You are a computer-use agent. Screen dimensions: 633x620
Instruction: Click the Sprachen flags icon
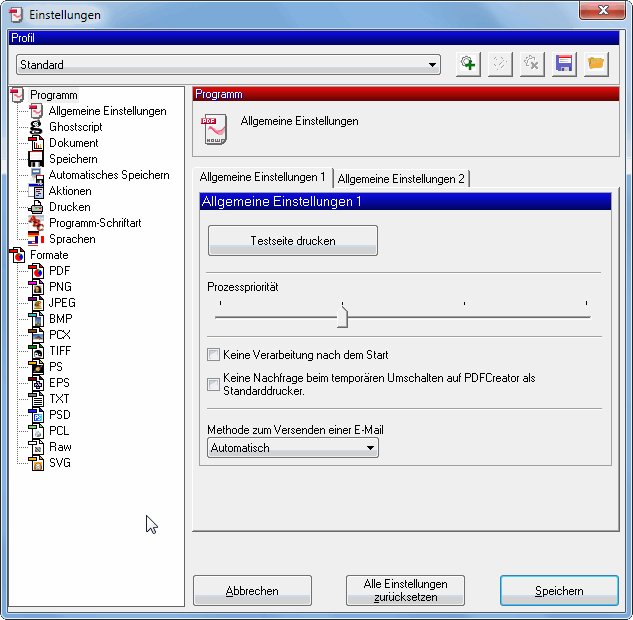(36, 239)
